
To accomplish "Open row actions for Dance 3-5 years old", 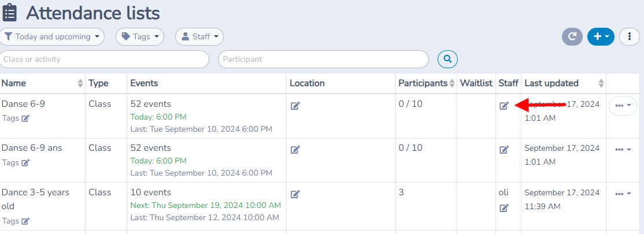I will tap(623, 194).
